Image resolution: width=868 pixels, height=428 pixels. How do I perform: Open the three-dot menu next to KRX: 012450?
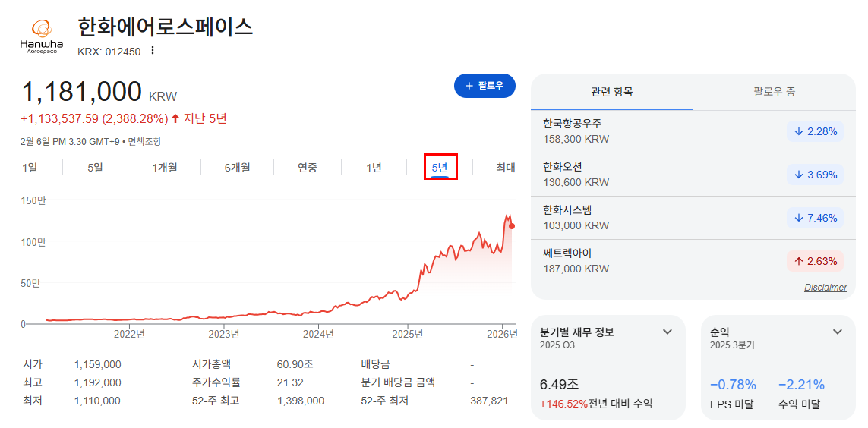(x=153, y=51)
